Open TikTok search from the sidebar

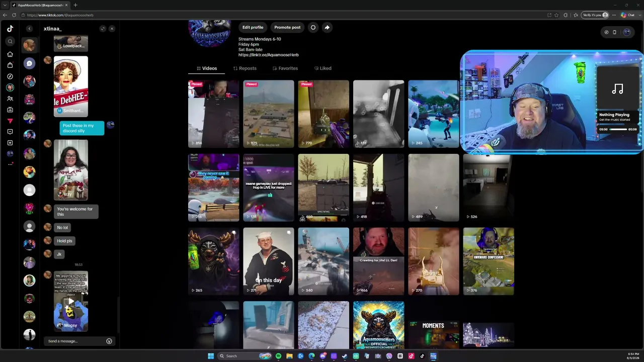pyautogui.click(x=10, y=42)
